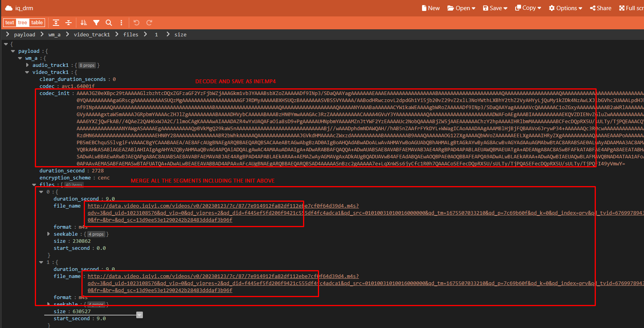Select index 1 in the breadcrumb path
The width and height of the screenshot is (644, 328).
pyautogui.click(x=156, y=34)
